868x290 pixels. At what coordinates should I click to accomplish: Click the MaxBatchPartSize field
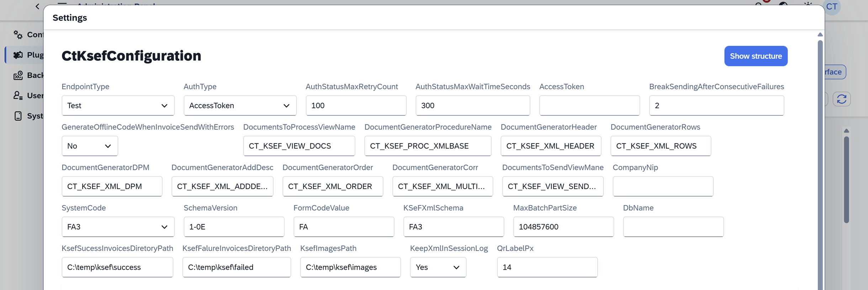563,227
